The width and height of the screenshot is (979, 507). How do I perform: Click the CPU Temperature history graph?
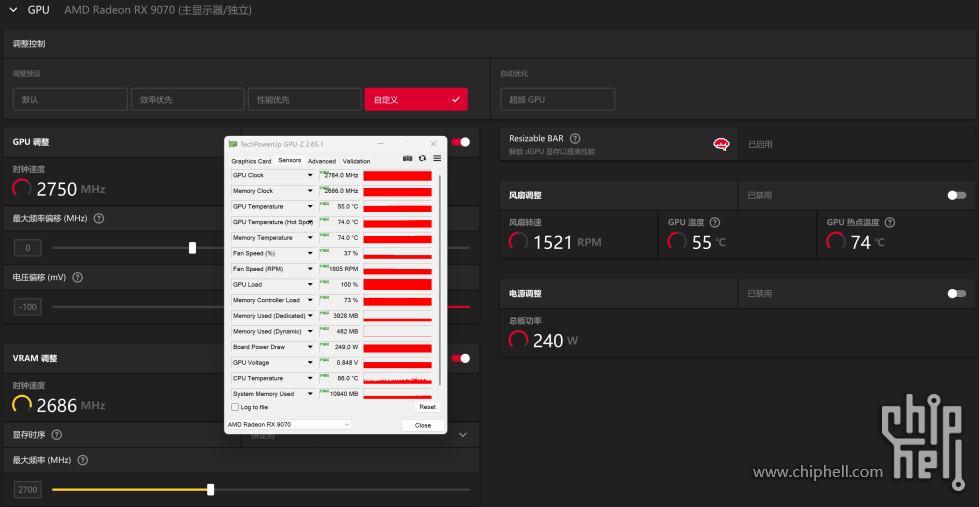[398, 378]
